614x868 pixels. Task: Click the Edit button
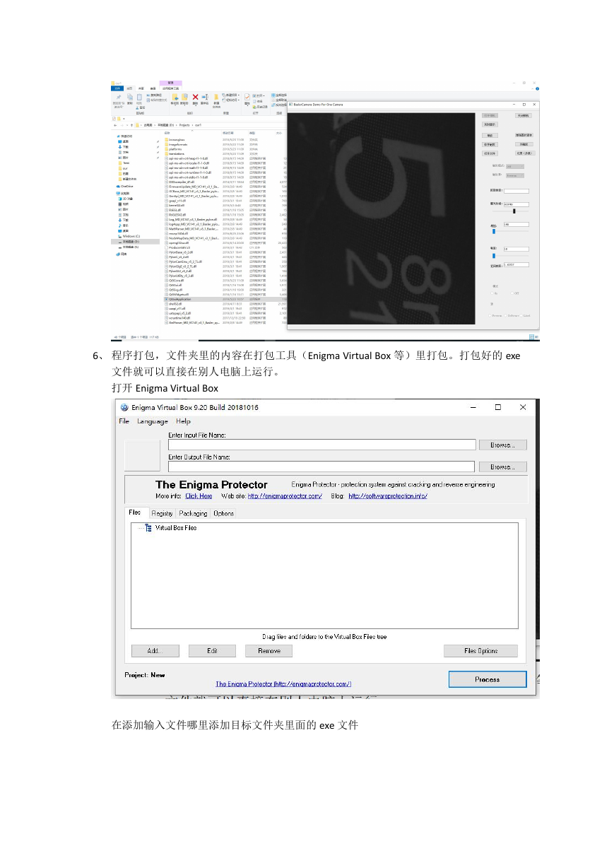click(x=212, y=651)
